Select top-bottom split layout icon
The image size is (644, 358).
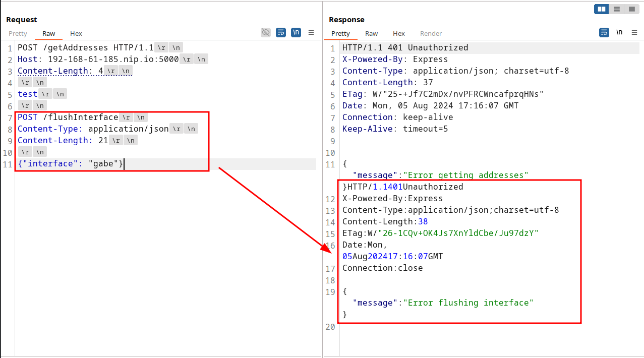click(x=616, y=9)
